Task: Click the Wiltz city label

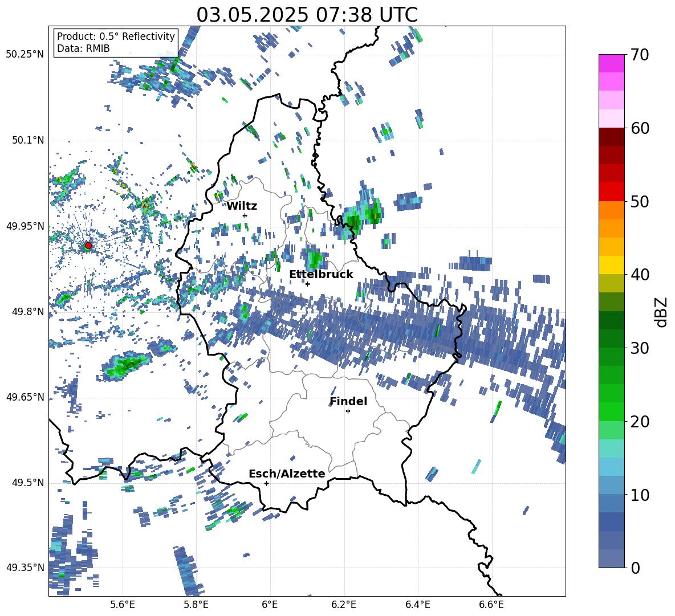Action: point(242,206)
